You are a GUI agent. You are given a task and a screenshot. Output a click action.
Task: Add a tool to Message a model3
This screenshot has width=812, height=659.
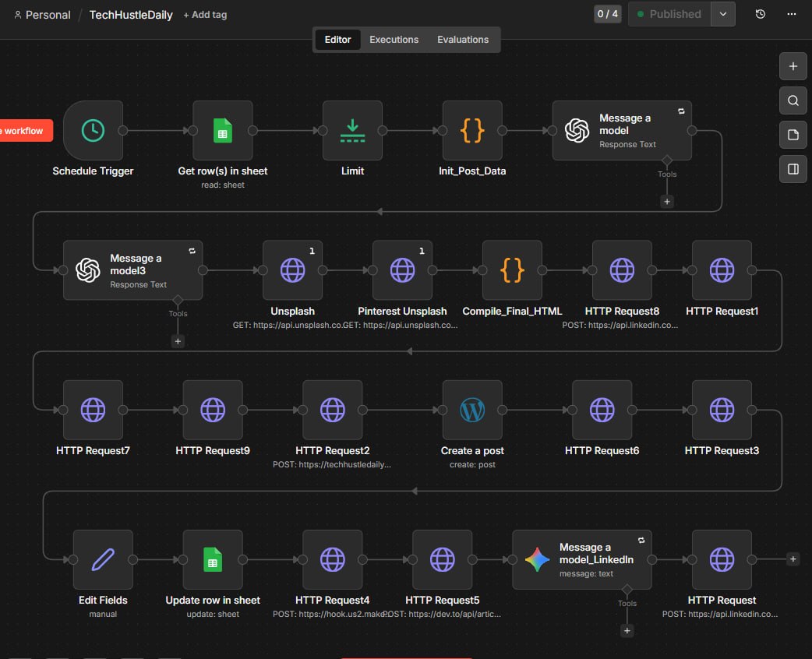click(x=178, y=341)
